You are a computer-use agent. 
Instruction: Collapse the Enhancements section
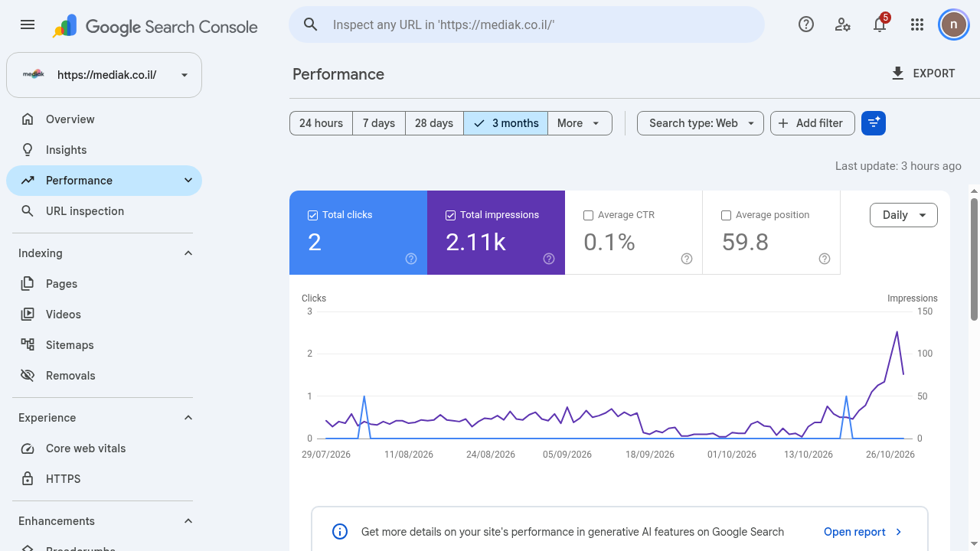click(188, 521)
